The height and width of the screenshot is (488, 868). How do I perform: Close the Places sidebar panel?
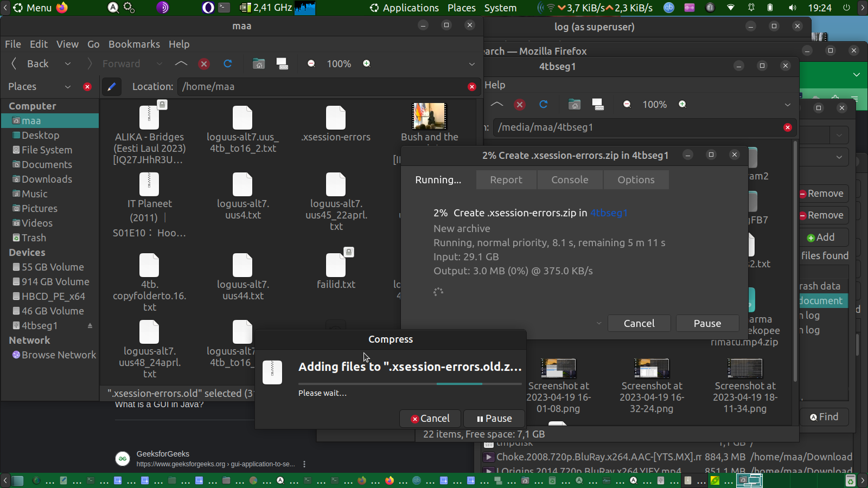[87, 87]
